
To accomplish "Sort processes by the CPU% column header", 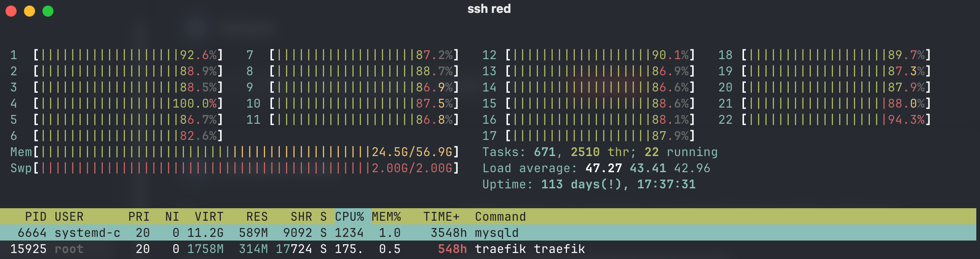I will click(x=349, y=217).
